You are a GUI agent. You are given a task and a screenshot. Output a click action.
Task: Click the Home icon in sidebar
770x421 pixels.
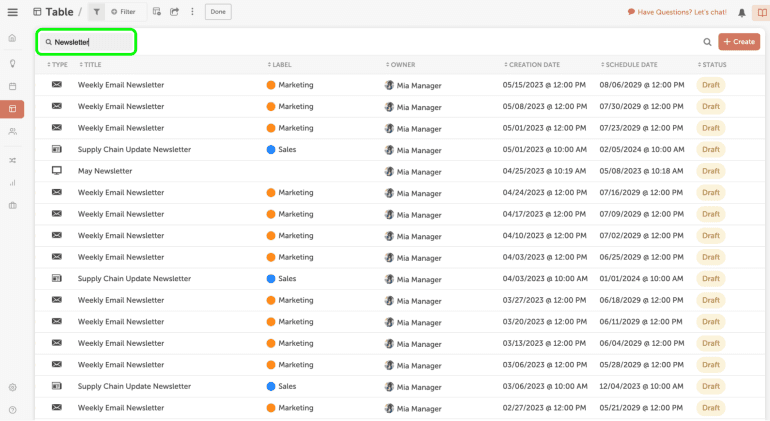click(12, 38)
